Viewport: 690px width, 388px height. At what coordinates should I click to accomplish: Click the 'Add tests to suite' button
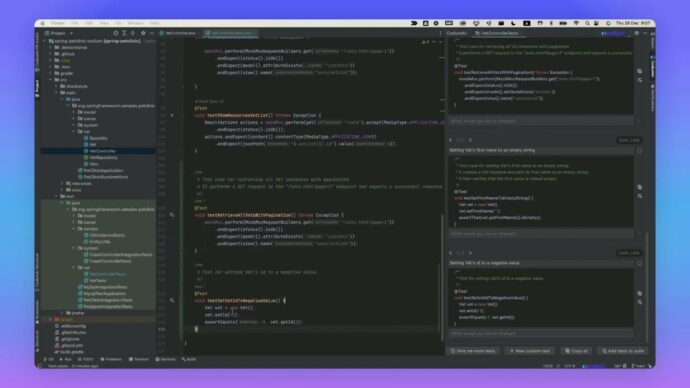click(x=623, y=351)
